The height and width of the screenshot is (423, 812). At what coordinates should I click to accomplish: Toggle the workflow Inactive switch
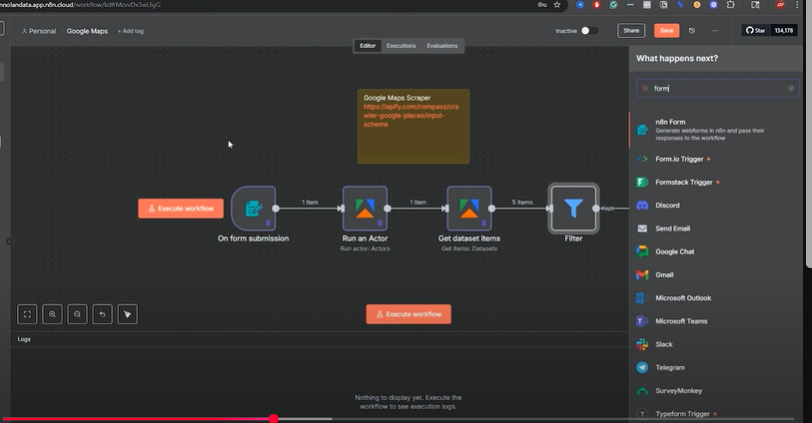589,31
